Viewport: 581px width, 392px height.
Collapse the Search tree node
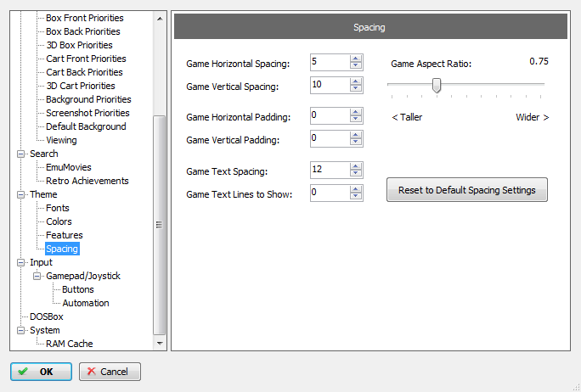pyautogui.click(x=21, y=154)
